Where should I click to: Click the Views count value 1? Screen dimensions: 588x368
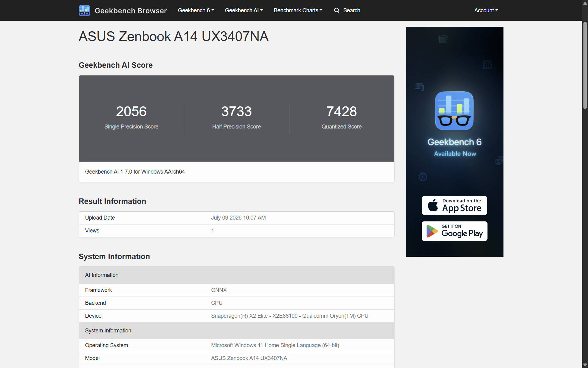(213, 231)
